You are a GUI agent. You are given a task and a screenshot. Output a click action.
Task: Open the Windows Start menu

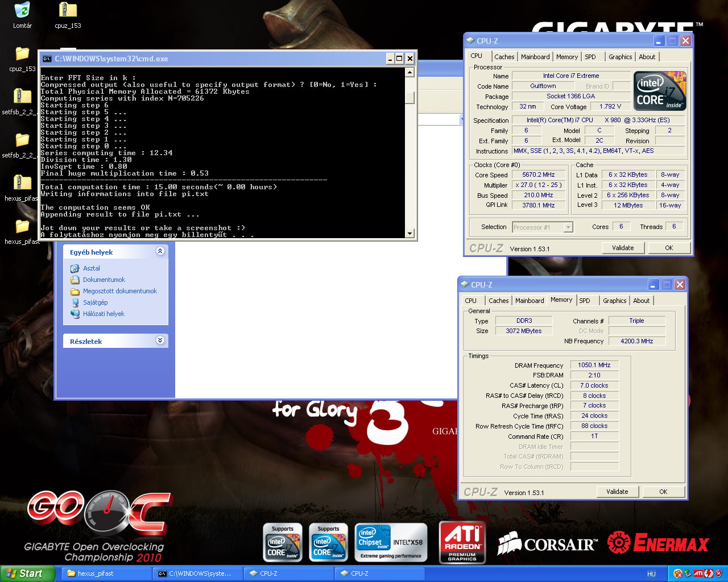27,574
